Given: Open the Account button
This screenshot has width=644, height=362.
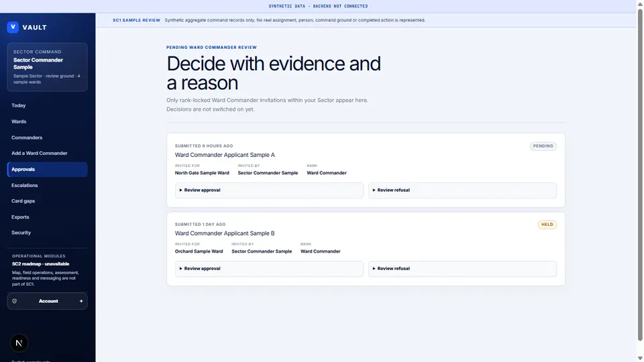Looking at the screenshot, I should 47,301.
